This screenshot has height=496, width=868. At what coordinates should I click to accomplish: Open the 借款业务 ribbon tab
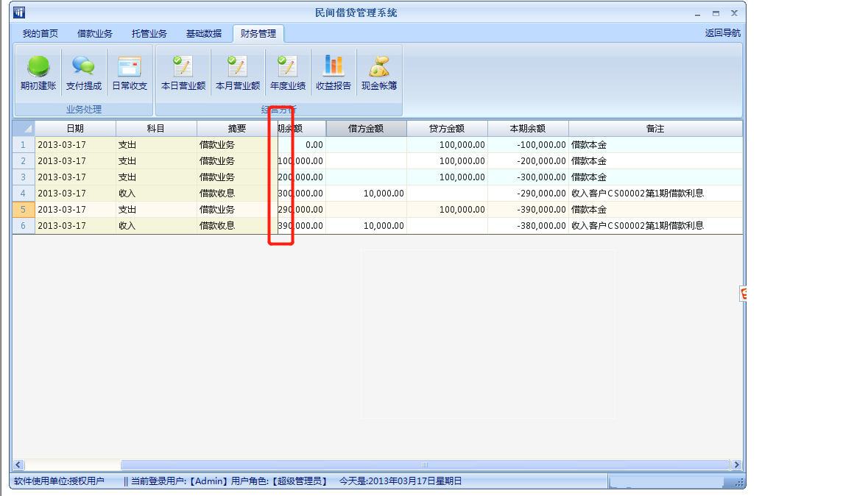click(x=95, y=33)
